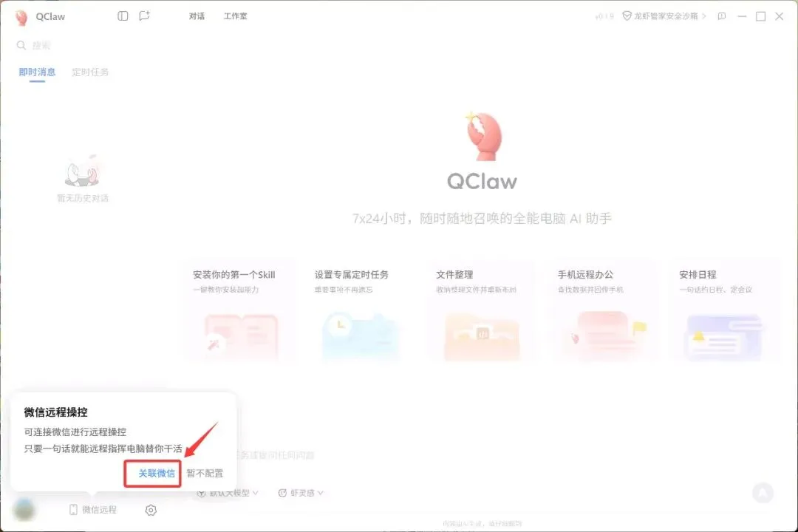Open the 安装你的第一个Skill card
This screenshot has height=532, width=798.
(239, 310)
